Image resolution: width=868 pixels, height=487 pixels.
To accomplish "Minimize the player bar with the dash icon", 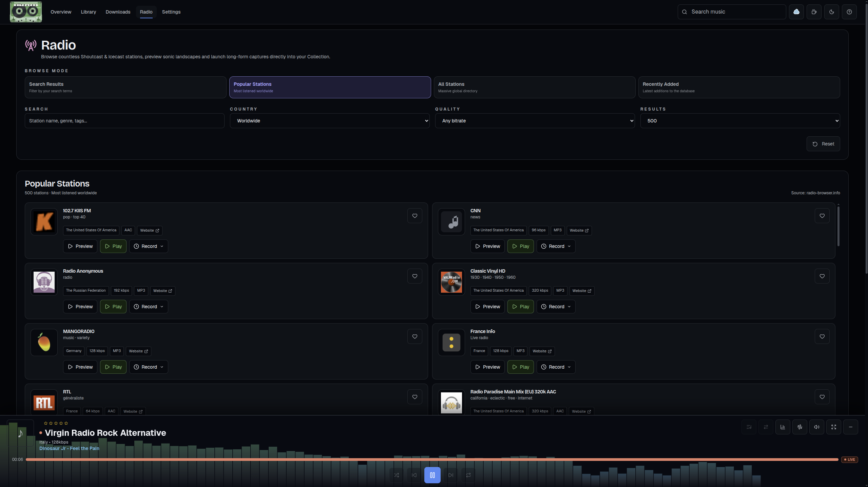I will [851, 427].
